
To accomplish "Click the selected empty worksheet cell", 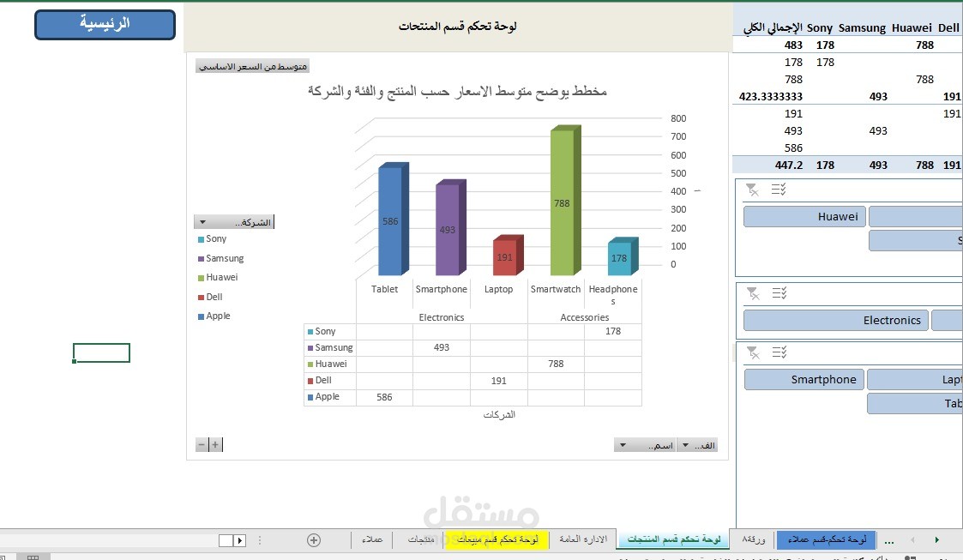I will (x=101, y=352).
